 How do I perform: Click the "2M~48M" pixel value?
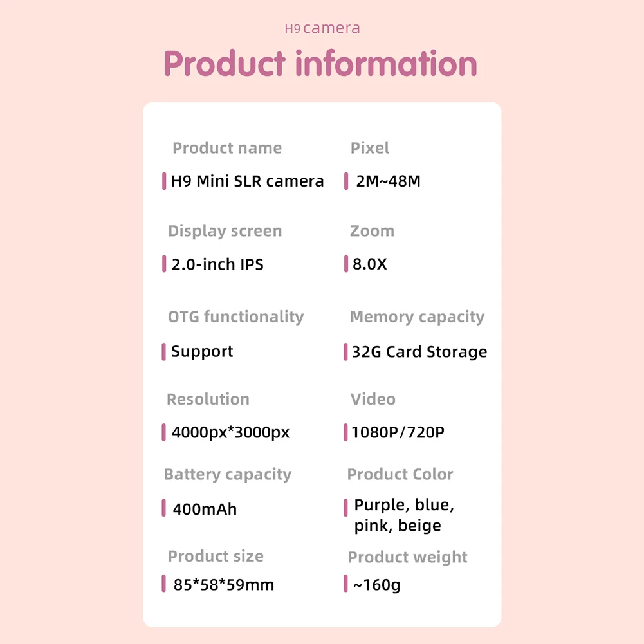point(388,181)
